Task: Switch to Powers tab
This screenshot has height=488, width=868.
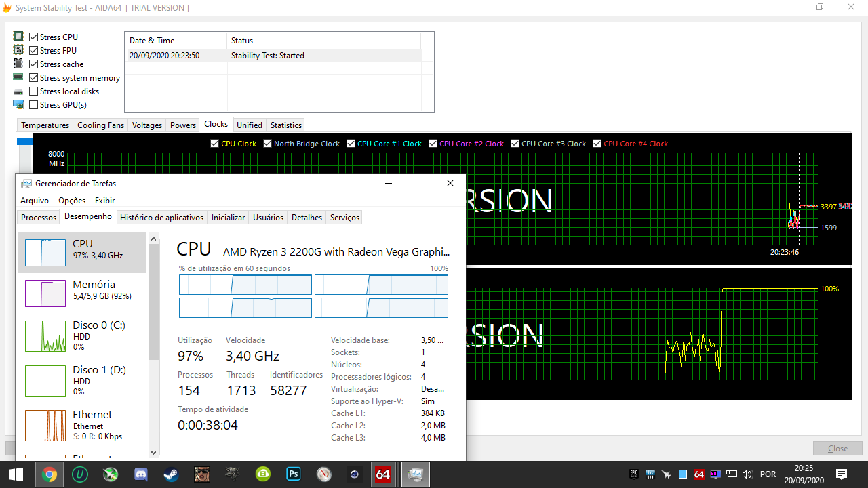Action: click(183, 125)
